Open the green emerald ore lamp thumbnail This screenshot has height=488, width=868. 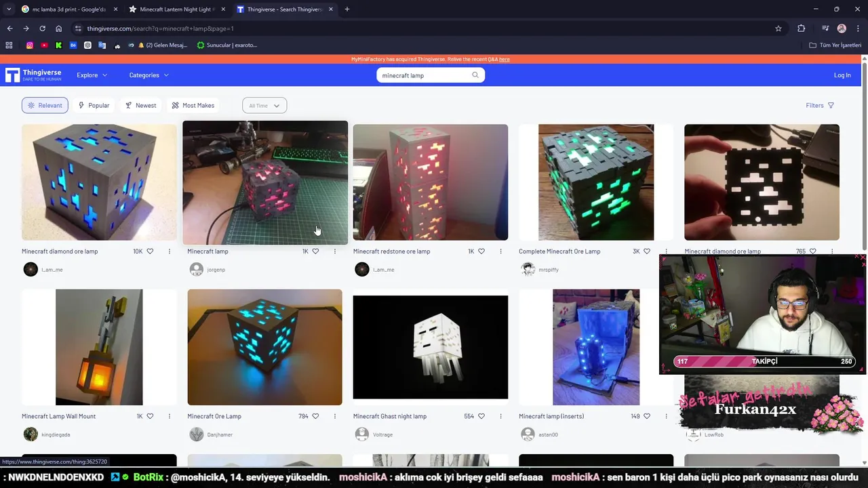pyautogui.click(x=596, y=182)
